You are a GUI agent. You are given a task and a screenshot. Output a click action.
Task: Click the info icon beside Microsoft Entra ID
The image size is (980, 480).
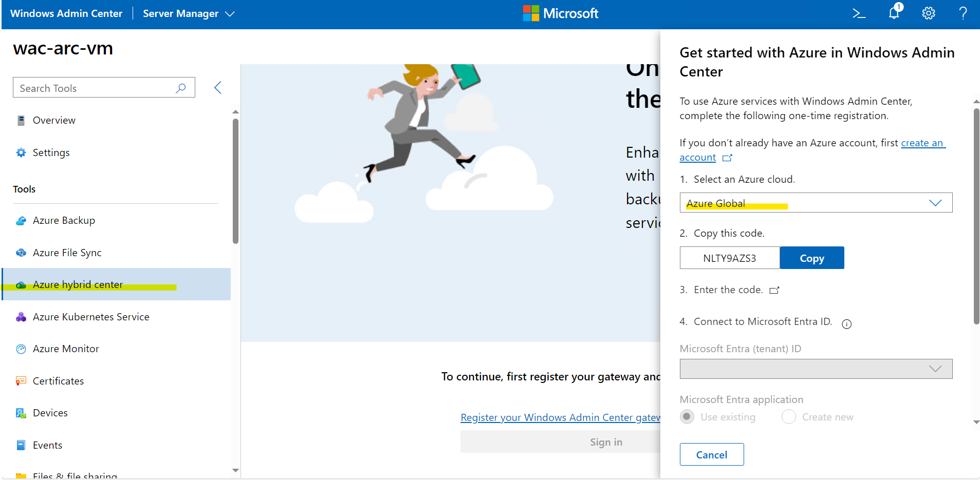pyautogui.click(x=846, y=324)
